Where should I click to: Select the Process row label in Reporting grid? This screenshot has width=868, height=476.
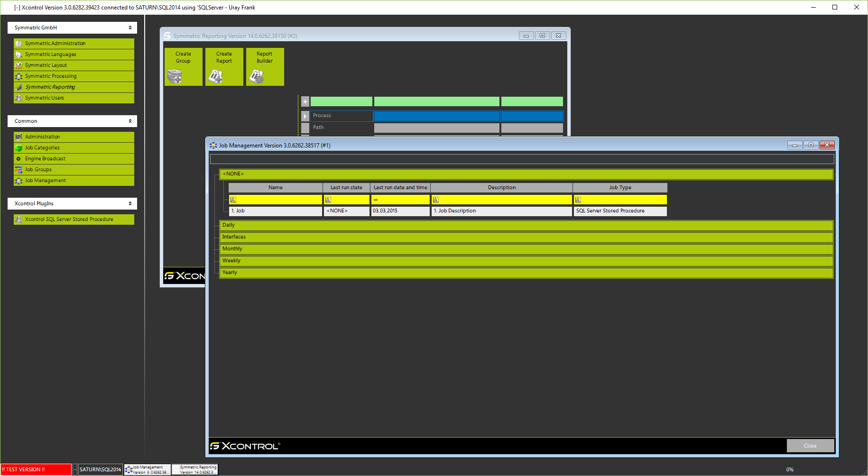pos(342,116)
